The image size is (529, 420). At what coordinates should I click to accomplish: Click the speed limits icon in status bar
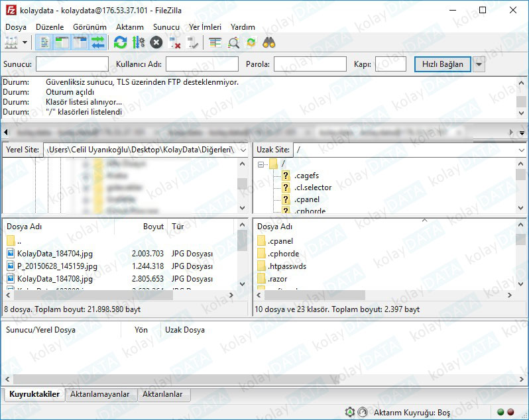363,412
